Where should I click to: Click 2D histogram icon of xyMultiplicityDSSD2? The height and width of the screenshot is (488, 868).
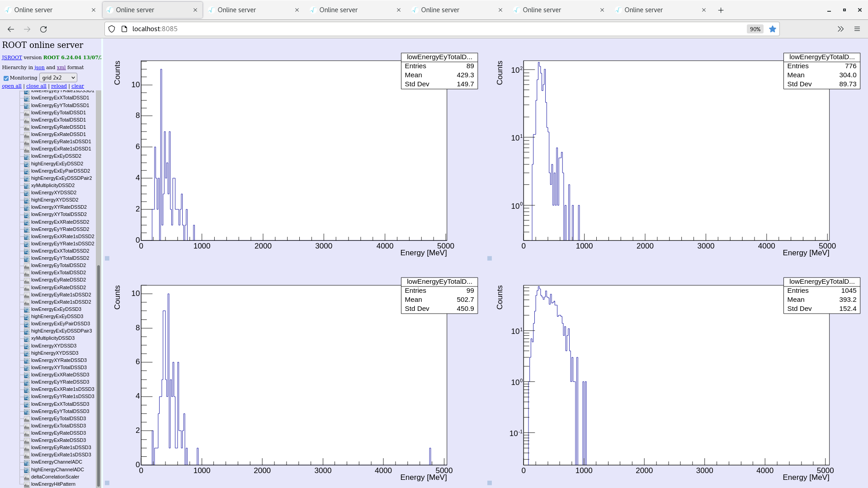pyautogui.click(x=27, y=185)
